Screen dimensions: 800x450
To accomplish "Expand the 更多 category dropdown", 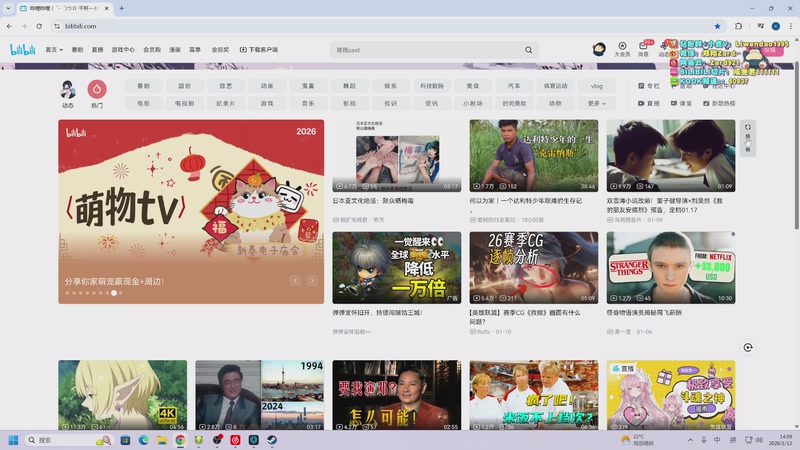I will coord(596,103).
